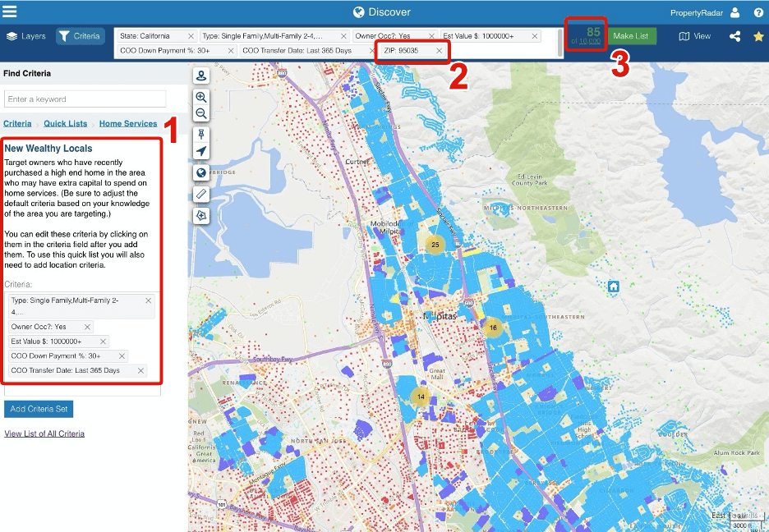Go to Criteria breadcrumb link
Viewport: 769px width, 532px height.
point(17,123)
